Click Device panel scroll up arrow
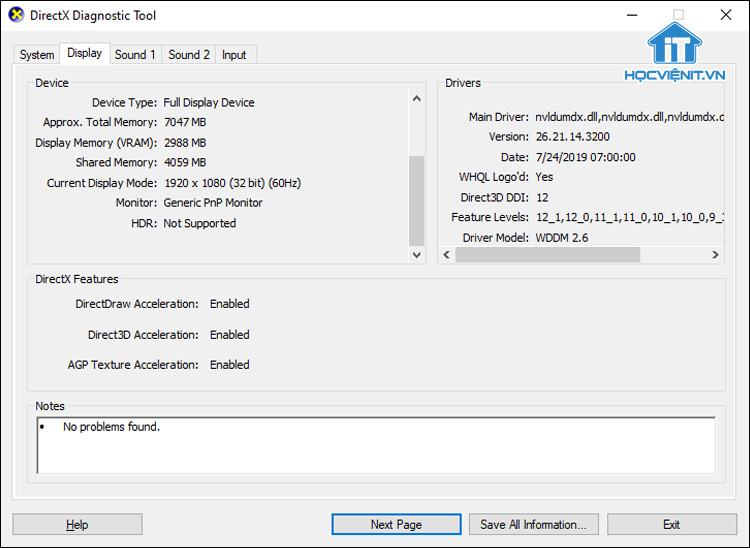Screen dimensions: 750x548 417,99
